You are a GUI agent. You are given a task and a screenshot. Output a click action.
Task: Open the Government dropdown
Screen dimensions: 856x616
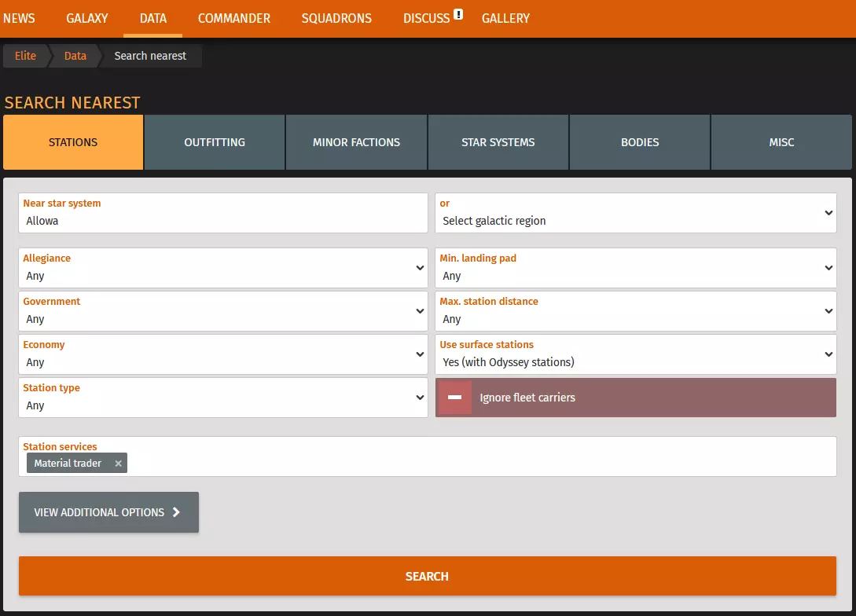[223, 311]
